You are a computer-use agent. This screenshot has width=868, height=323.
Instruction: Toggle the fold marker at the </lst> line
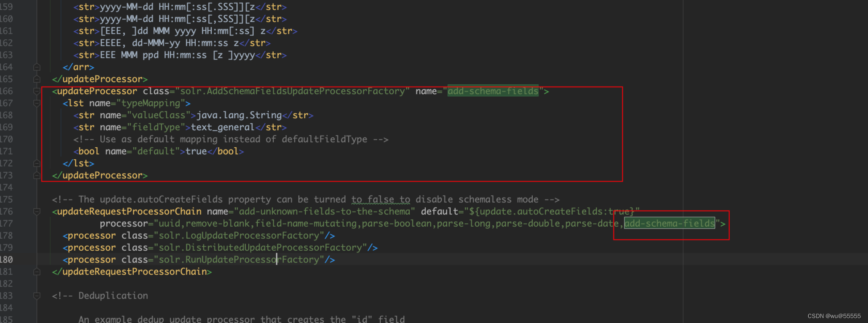pyautogui.click(x=37, y=163)
